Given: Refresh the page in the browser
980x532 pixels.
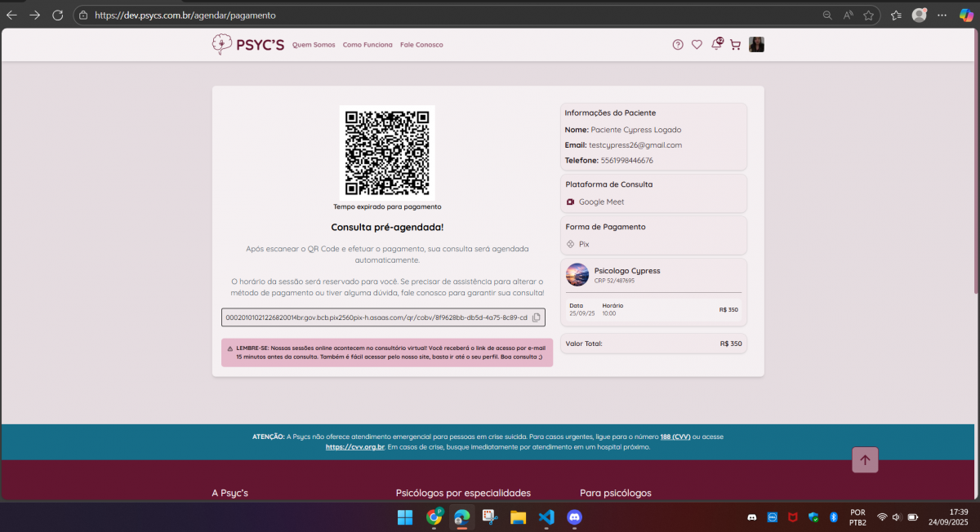Looking at the screenshot, I should click(57, 15).
